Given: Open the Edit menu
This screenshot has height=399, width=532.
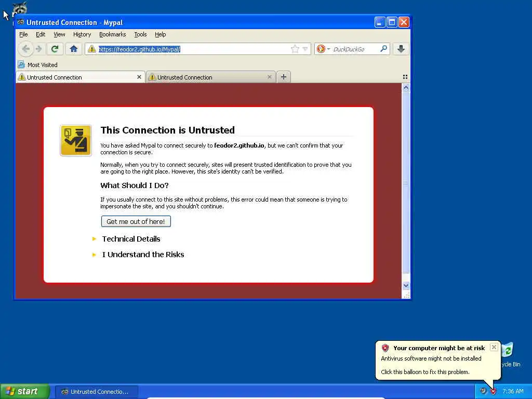Looking at the screenshot, I should [x=41, y=34].
